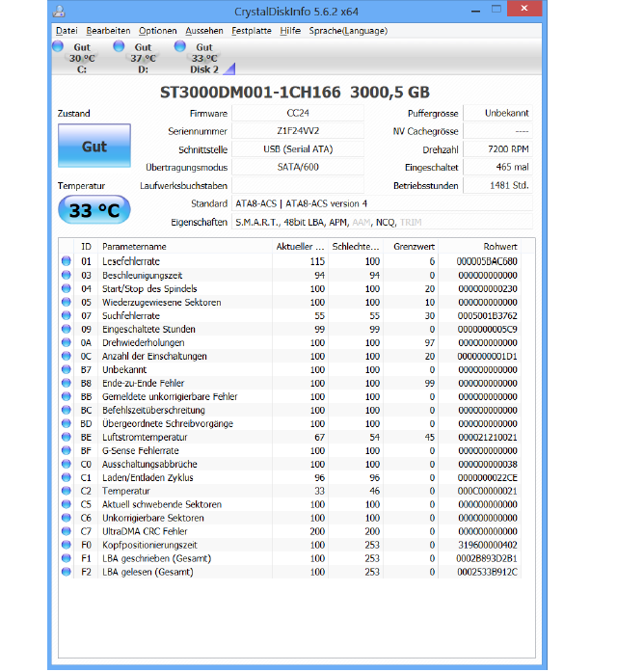Click the Parametername column header
This screenshot has width=617, height=672.
[185, 247]
